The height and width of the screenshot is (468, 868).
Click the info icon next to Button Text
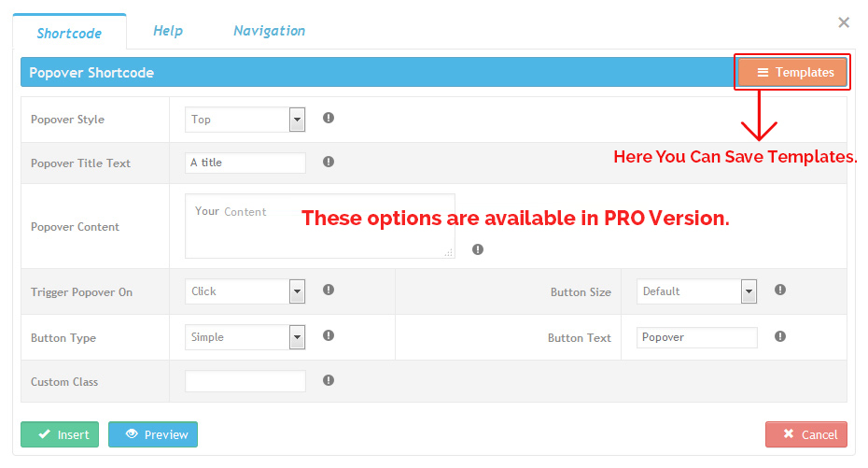point(780,336)
